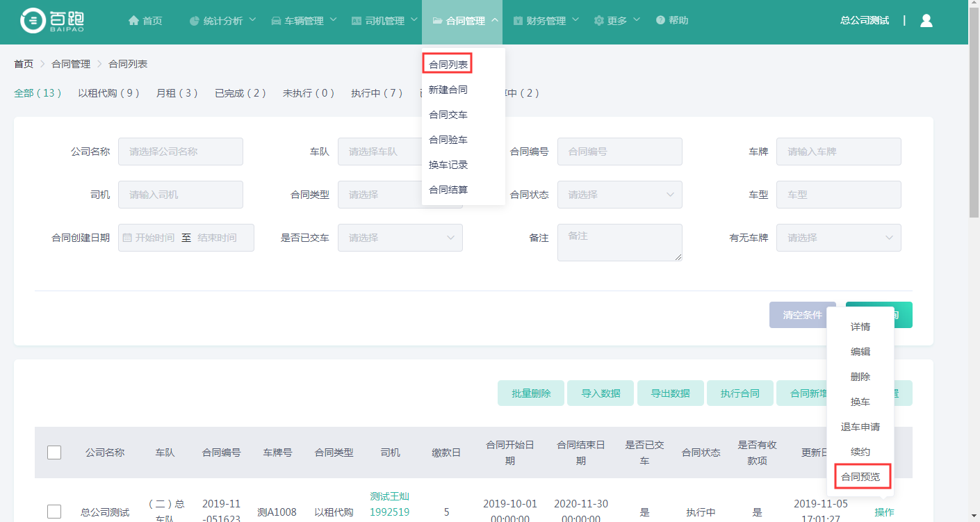Click the vehicle management car icon
Viewport: 980px width, 522px height.
point(276,21)
